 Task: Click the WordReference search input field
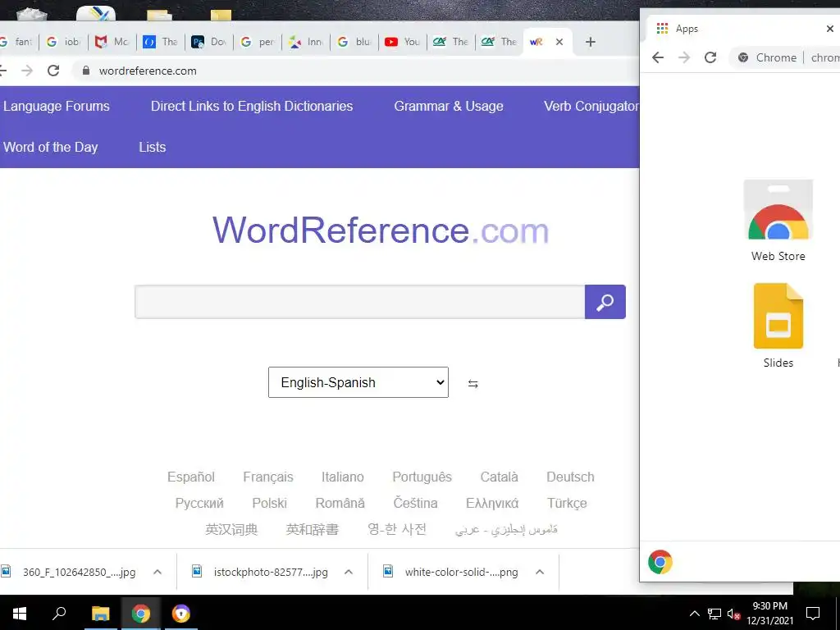pos(359,302)
